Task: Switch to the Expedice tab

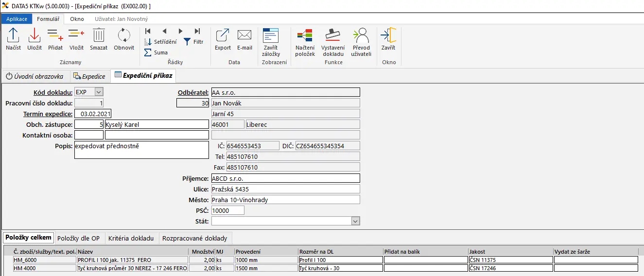Action: point(89,76)
